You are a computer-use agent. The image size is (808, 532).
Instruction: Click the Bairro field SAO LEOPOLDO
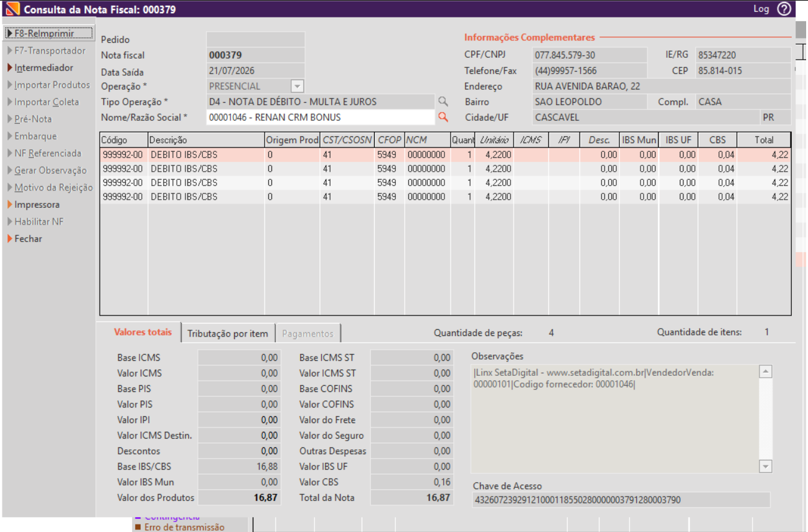(x=590, y=102)
